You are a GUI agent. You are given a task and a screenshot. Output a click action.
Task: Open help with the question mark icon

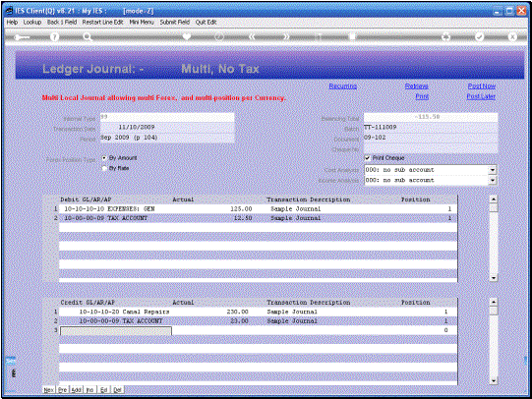tap(54, 37)
